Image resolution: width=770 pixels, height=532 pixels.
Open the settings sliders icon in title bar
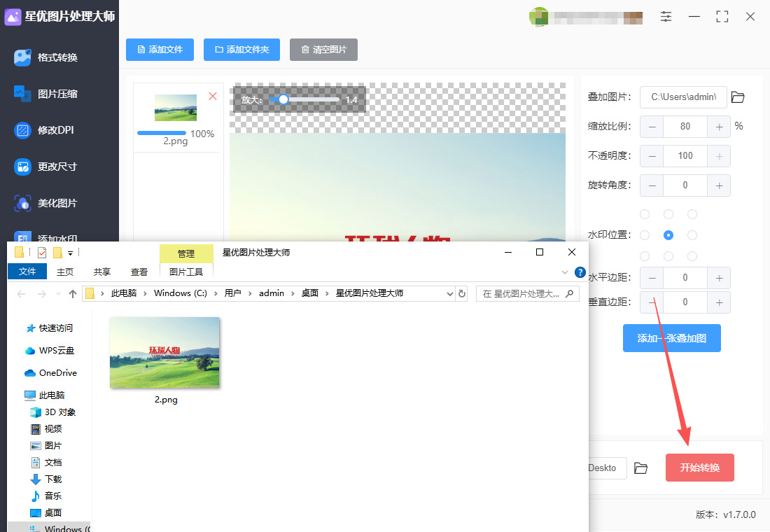(x=666, y=16)
